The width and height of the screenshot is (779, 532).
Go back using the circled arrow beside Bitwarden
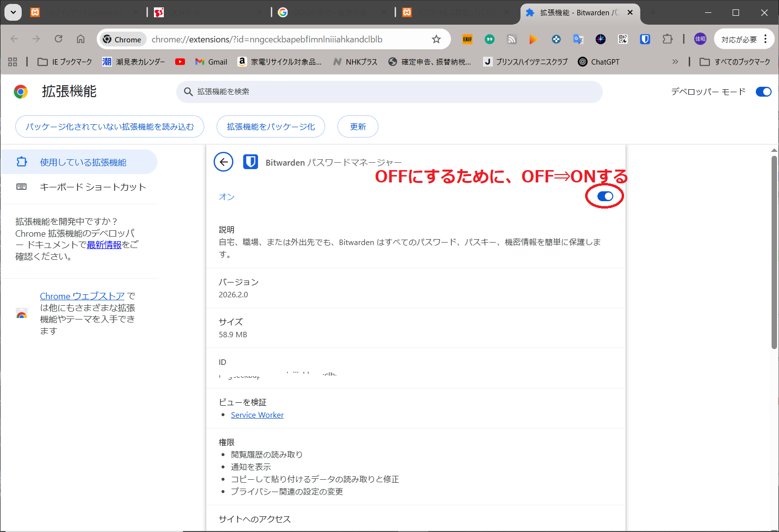tap(223, 162)
